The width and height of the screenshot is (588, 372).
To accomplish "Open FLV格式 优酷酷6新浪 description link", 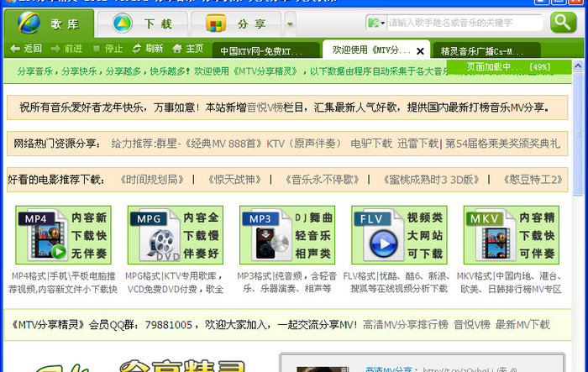I will click(x=396, y=283).
